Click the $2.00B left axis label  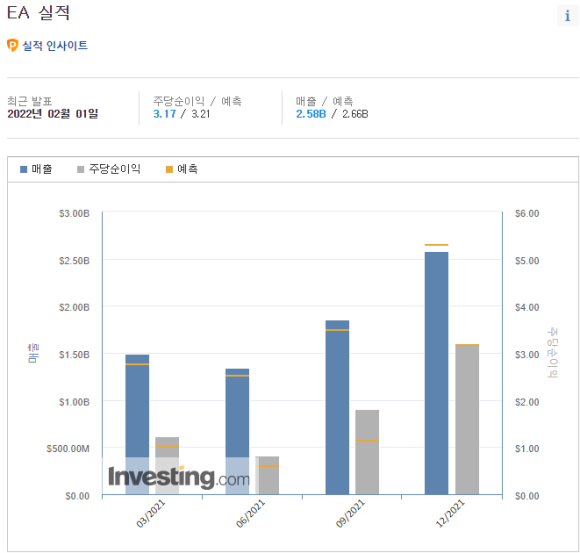(x=74, y=307)
